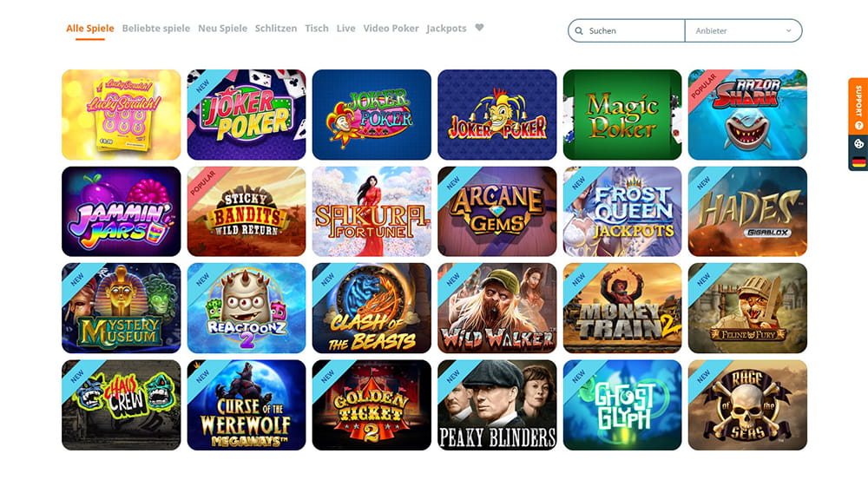Show the Beliebte spiele tab
This screenshot has width=868, height=480.
(156, 29)
